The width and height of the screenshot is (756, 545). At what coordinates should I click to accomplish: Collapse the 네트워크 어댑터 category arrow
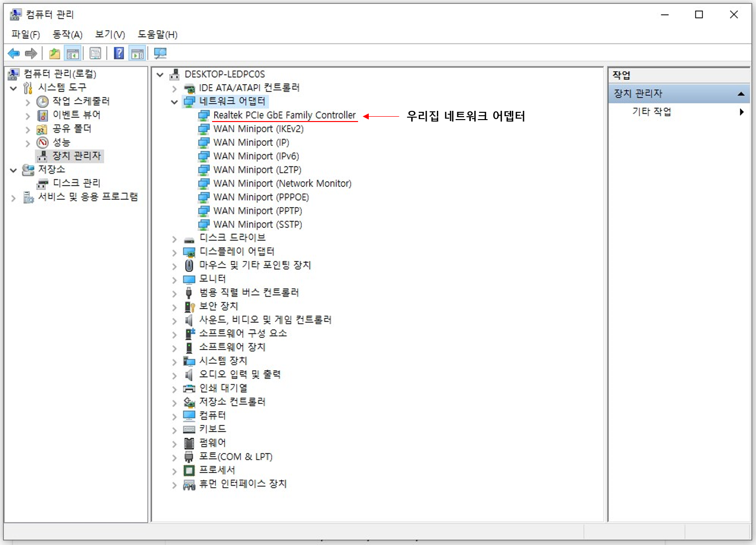(x=174, y=102)
